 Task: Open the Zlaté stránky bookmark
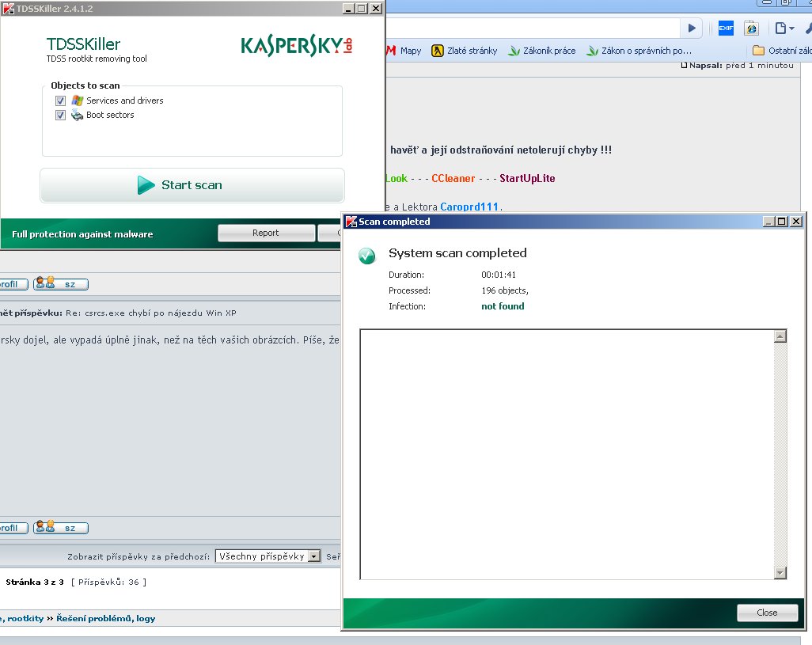coord(464,51)
